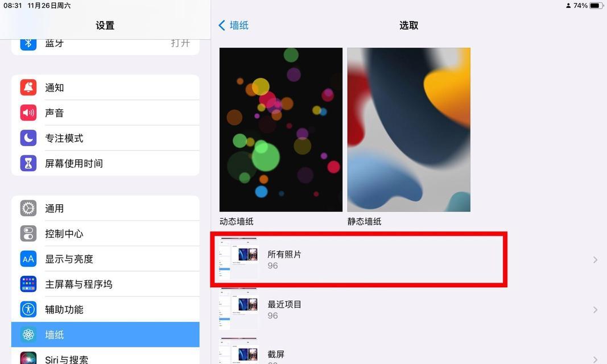Screen dimensions: 607x364
Task: Tap the Display & Brightness icon
Action: click(28, 259)
